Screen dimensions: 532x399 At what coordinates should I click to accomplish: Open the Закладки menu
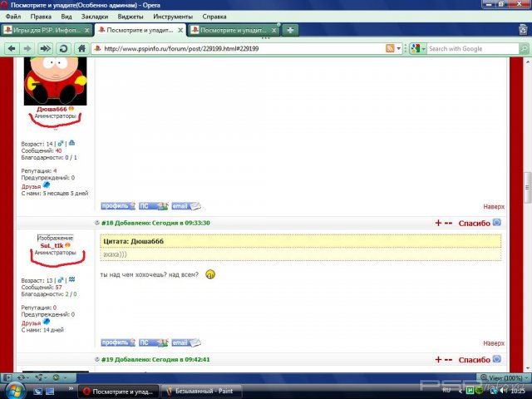click(95, 16)
